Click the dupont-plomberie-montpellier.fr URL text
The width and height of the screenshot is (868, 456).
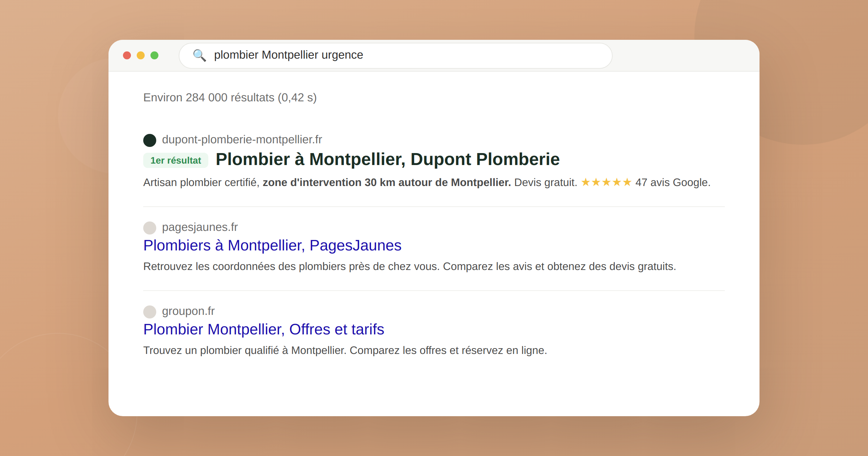(x=242, y=140)
